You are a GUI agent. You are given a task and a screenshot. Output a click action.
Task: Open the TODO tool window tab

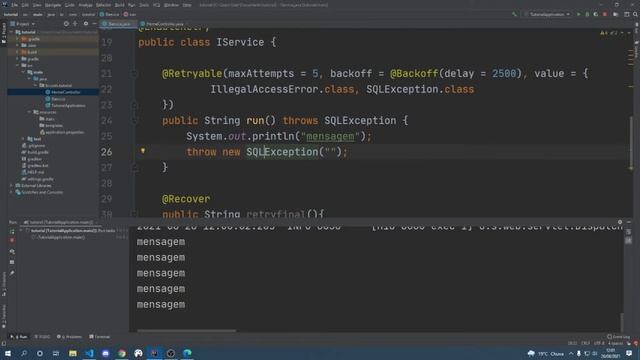pyautogui.click(x=42, y=337)
